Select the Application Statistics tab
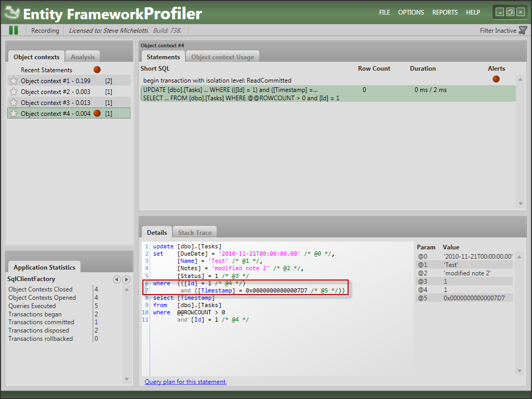The image size is (532, 399). point(45,267)
